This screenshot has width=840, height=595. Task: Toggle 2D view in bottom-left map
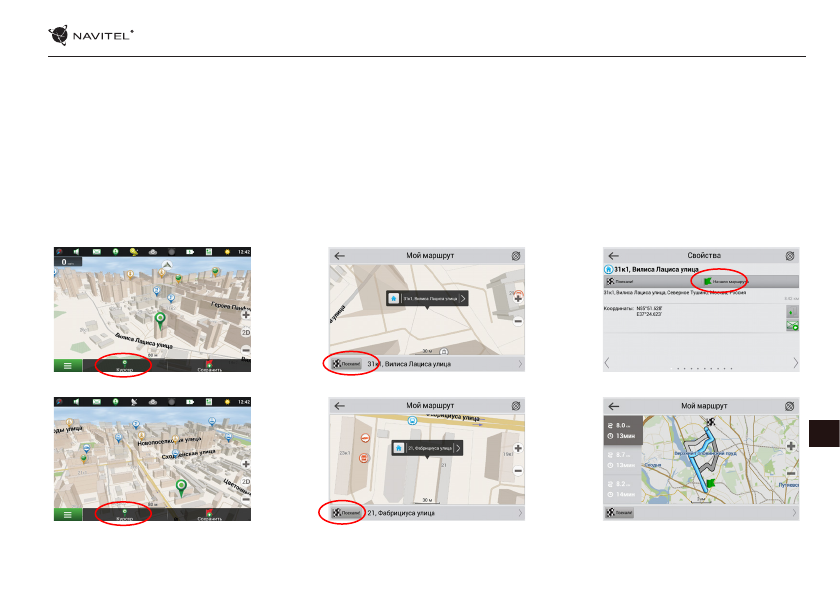tap(246, 480)
